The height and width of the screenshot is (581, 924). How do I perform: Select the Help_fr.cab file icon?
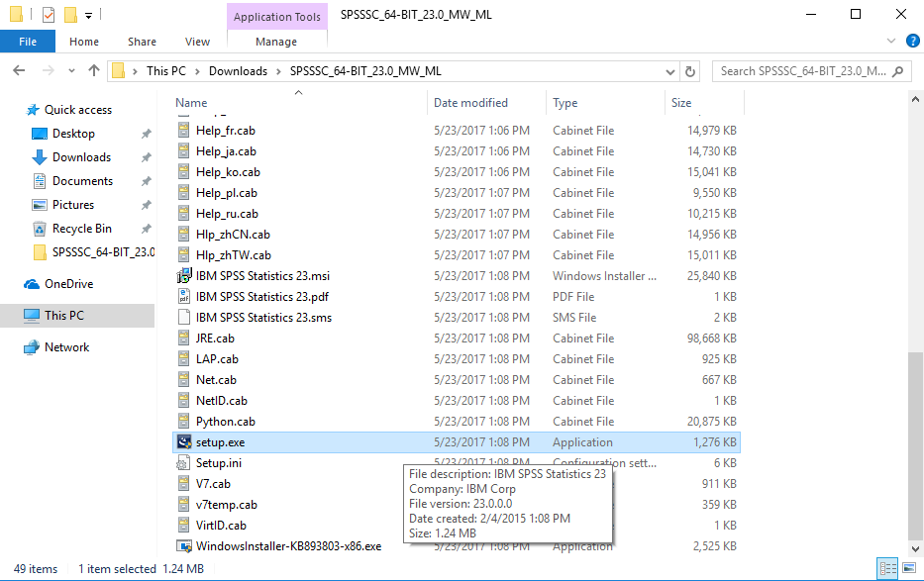point(184,130)
